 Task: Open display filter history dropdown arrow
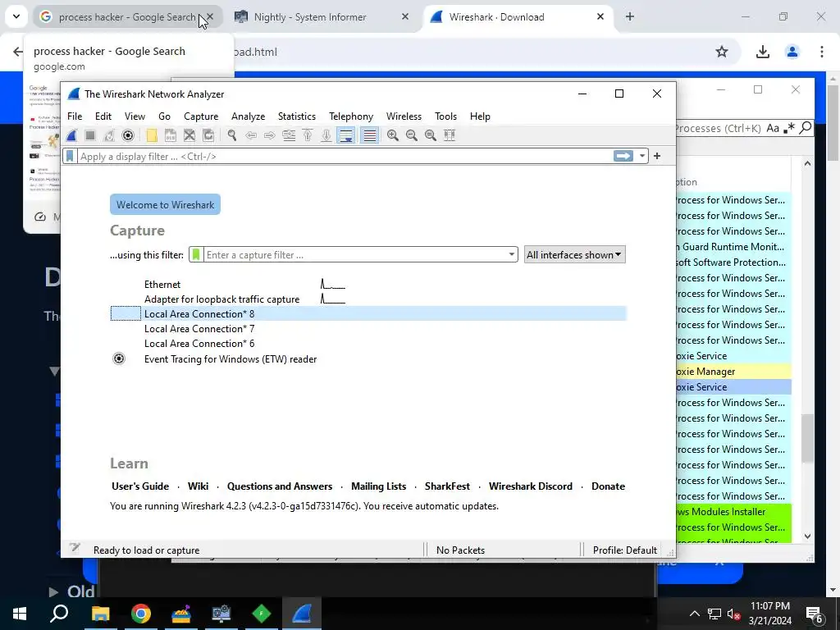pos(641,156)
